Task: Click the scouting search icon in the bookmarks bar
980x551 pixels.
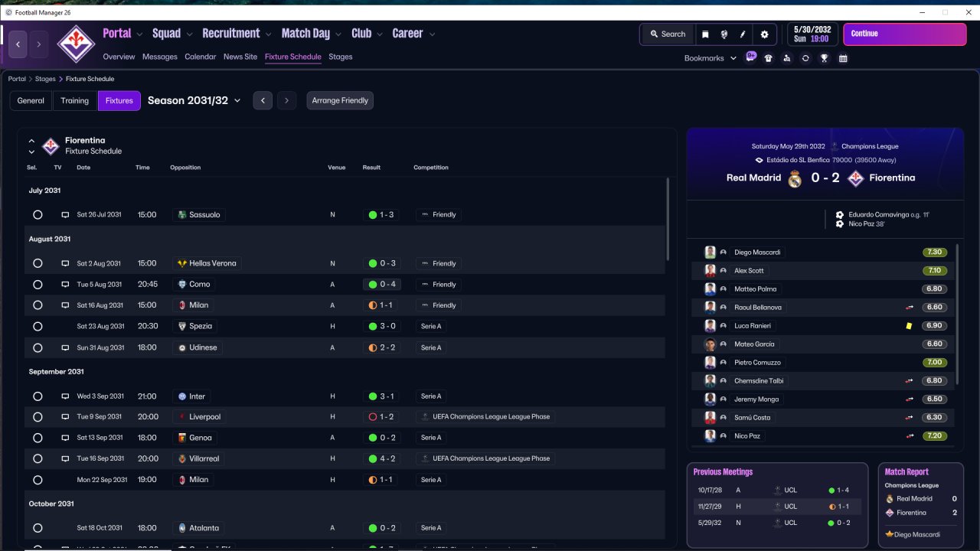Action: (787, 58)
